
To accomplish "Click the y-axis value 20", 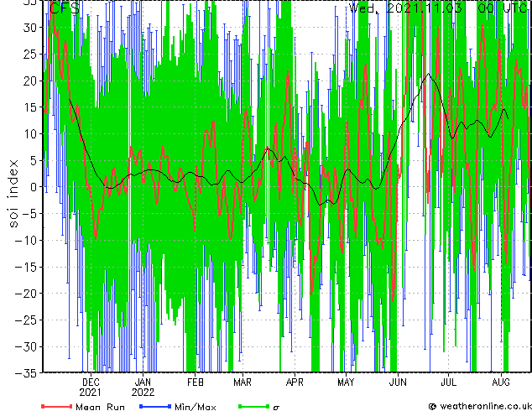I will point(30,81).
